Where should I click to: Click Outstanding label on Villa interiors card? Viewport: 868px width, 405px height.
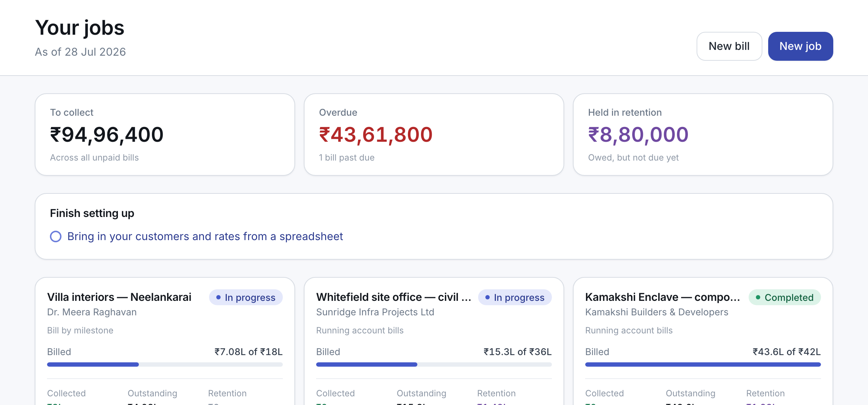point(152,393)
